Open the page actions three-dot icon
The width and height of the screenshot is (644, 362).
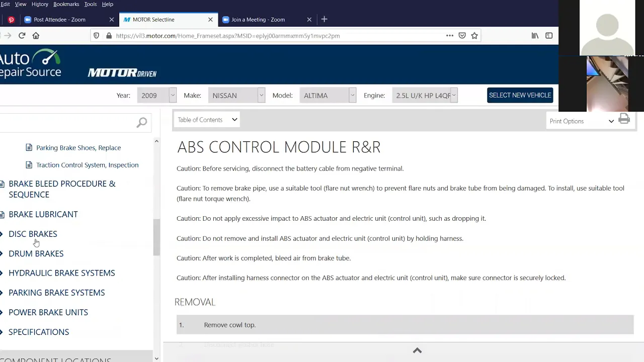point(450,36)
